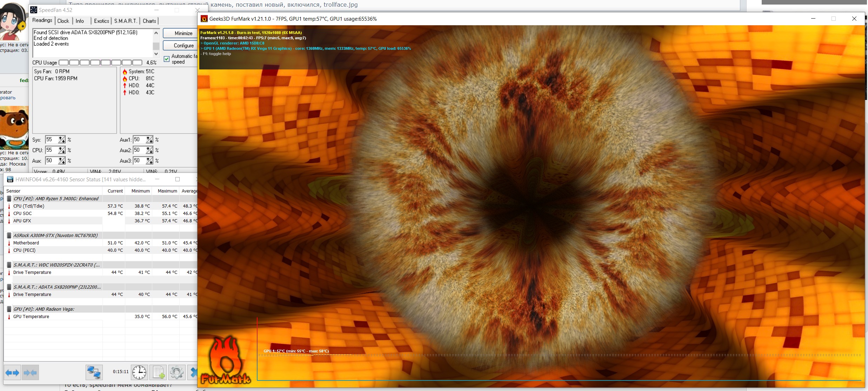Toggle Automatic fan speed checkbox
The height and width of the screenshot is (391, 868).
pyautogui.click(x=167, y=59)
